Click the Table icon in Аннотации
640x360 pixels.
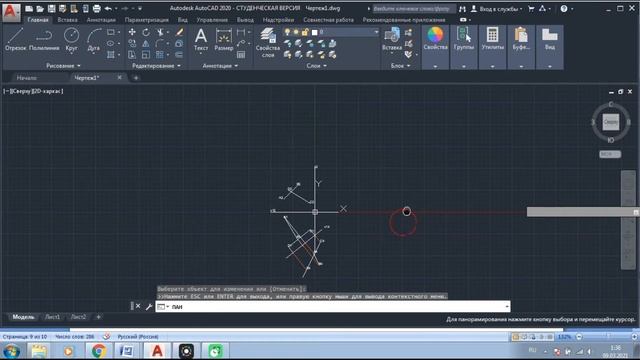241,54
